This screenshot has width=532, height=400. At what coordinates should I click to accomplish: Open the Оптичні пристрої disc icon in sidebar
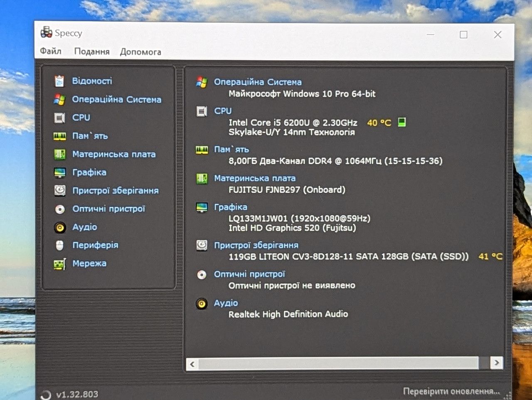point(60,209)
